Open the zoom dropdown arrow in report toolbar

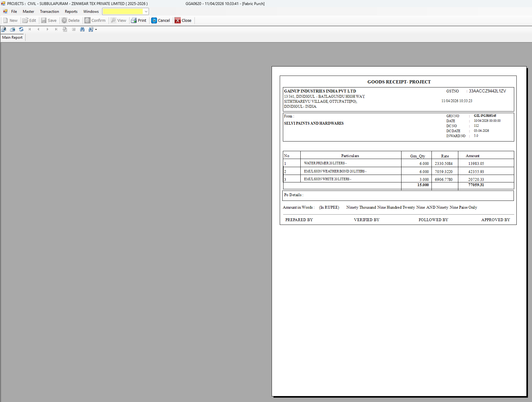[96, 30]
